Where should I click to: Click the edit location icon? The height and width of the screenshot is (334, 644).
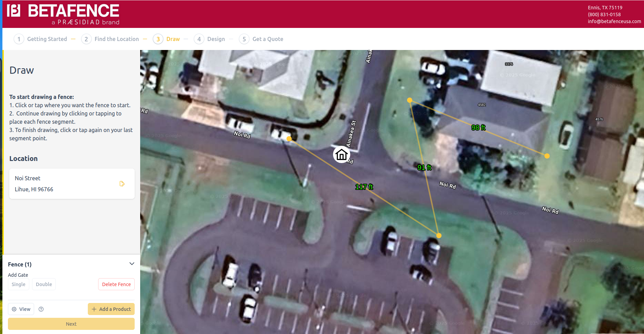pos(122,184)
